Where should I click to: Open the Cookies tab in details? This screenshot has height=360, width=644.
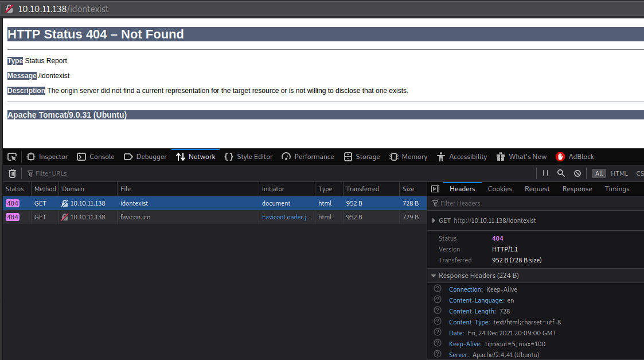499,189
